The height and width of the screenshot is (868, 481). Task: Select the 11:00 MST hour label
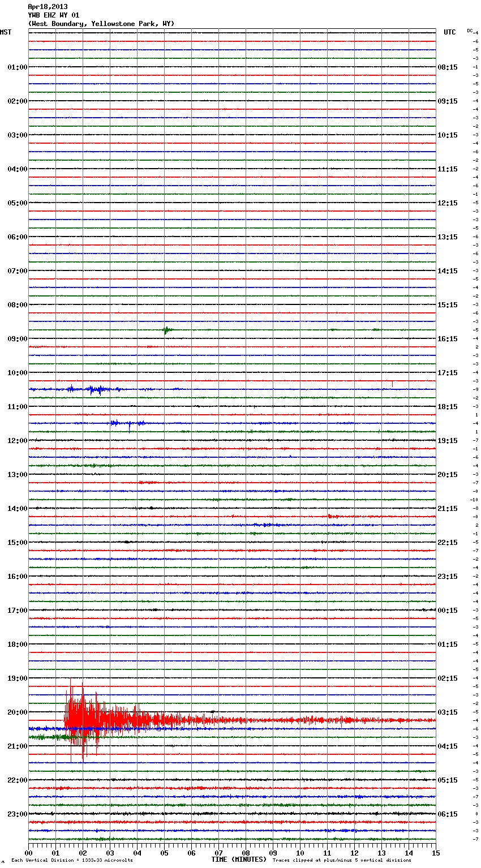tap(18, 407)
